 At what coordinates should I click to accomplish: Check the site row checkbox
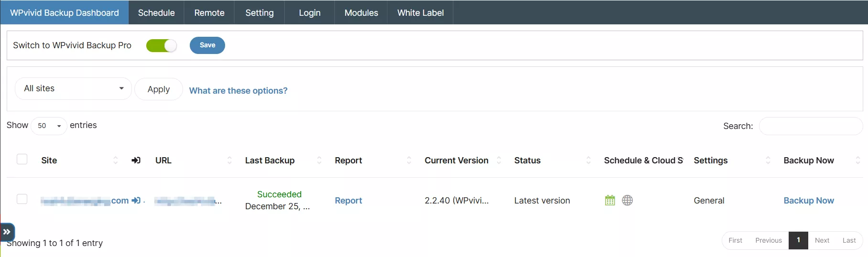click(x=22, y=199)
